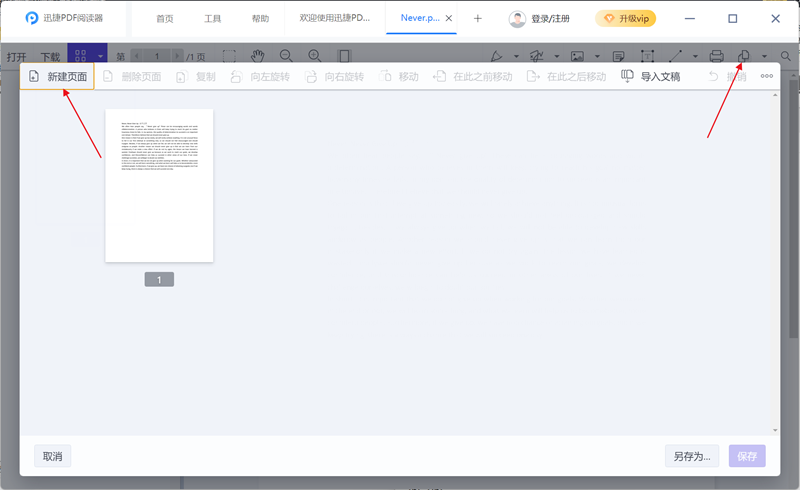
Task: Click 在此之前移动 (move before) option
Action: (472, 77)
